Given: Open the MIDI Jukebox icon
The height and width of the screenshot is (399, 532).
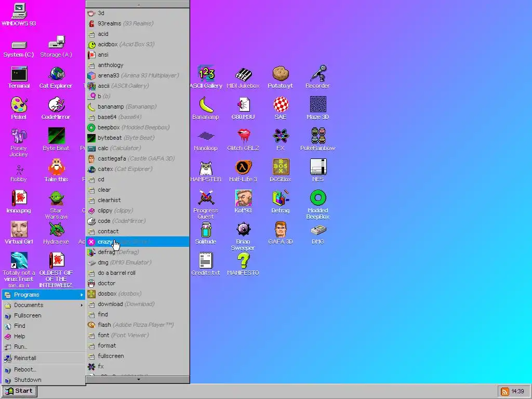Looking at the screenshot, I should [x=243, y=77].
